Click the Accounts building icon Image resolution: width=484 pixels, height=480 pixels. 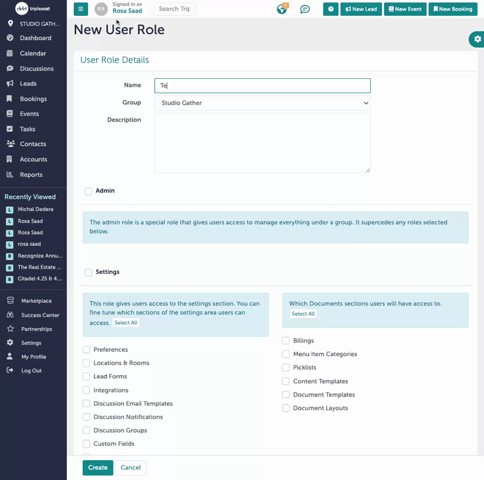[9, 159]
